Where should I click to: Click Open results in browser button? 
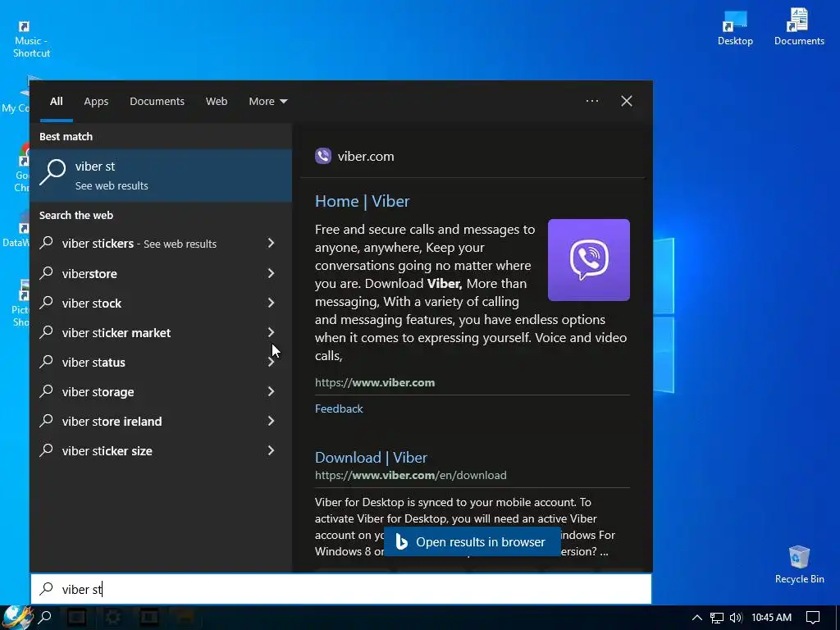point(472,541)
